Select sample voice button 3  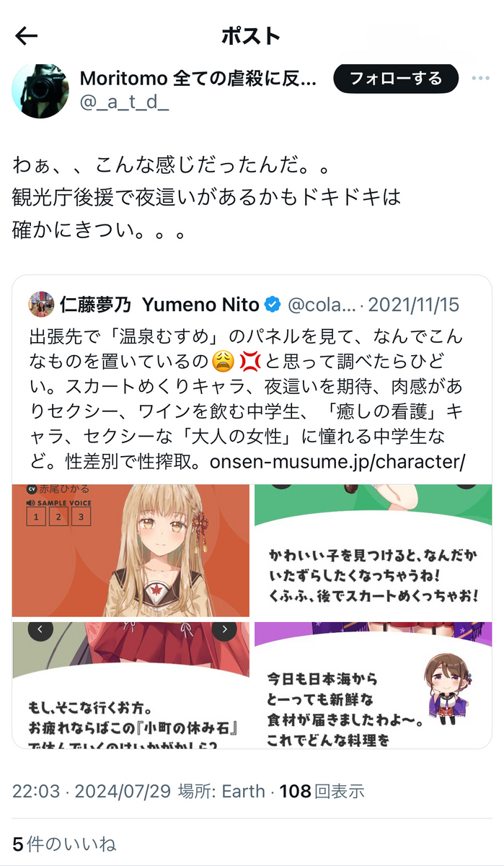(x=81, y=517)
